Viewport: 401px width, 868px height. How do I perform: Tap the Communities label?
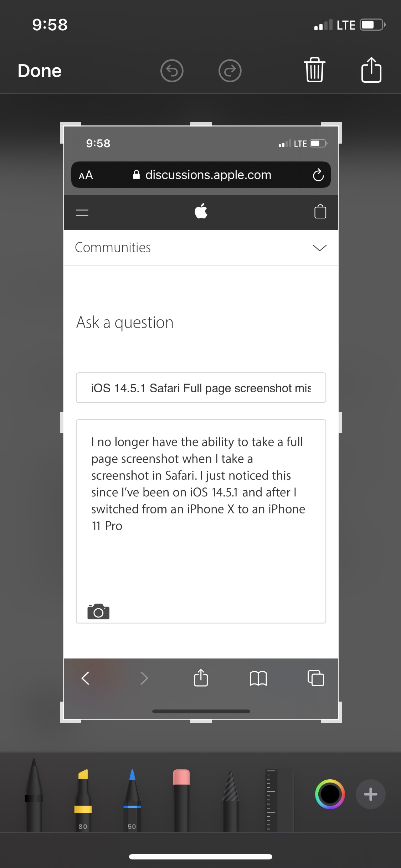pyautogui.click(x=113, y=247)
